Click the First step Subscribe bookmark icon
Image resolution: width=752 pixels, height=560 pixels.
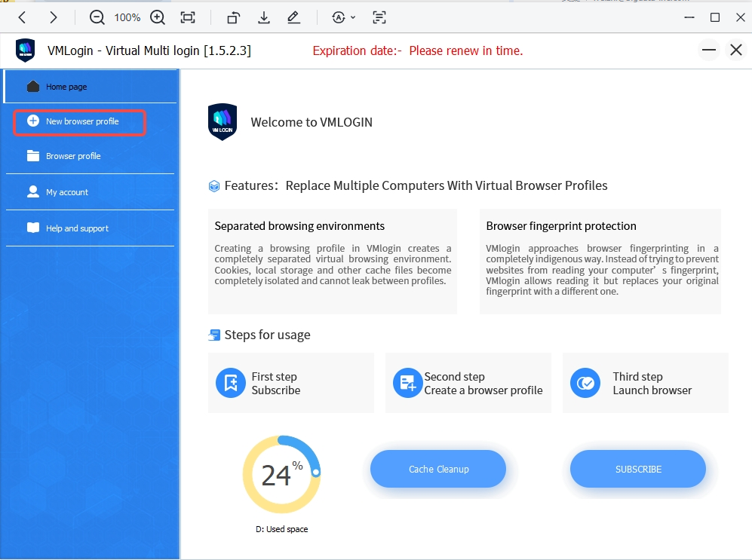pos(231,383)
